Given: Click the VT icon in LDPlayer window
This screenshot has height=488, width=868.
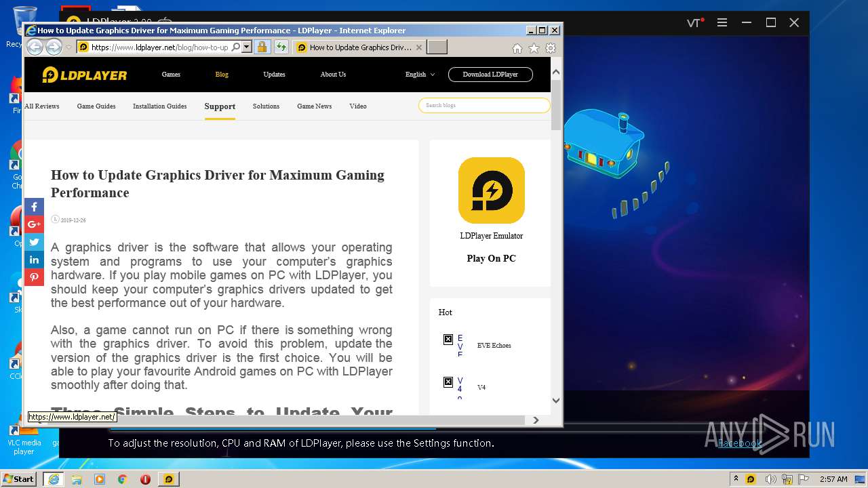Looking at the screenshot, I should 695,22.
